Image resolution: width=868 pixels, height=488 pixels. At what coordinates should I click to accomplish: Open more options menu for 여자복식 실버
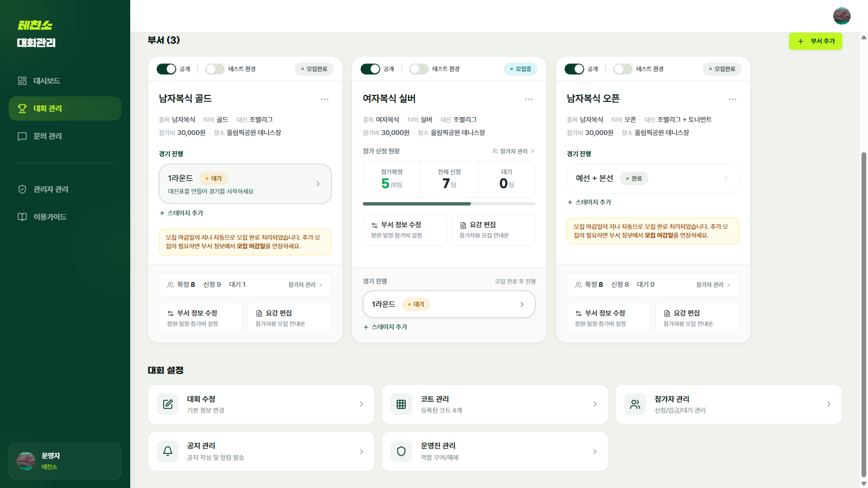pos(529,99)
